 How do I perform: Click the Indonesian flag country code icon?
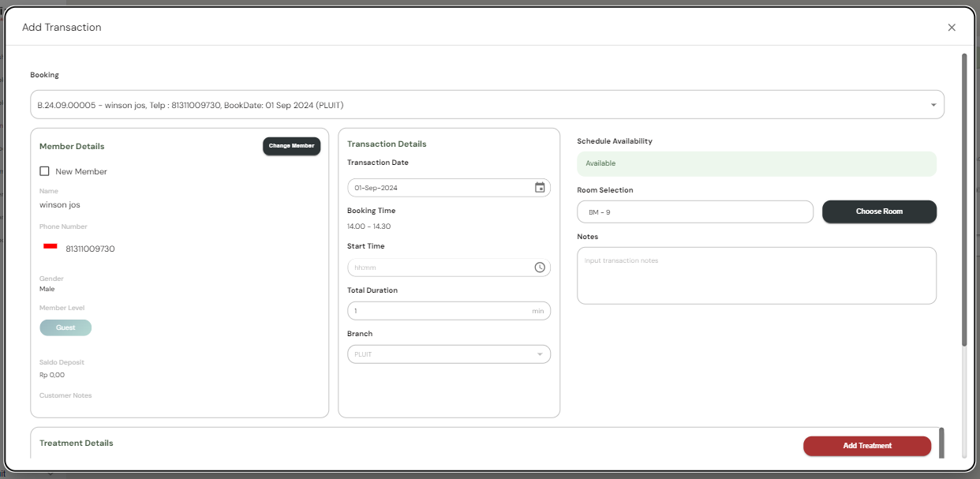tap(50, 247)
